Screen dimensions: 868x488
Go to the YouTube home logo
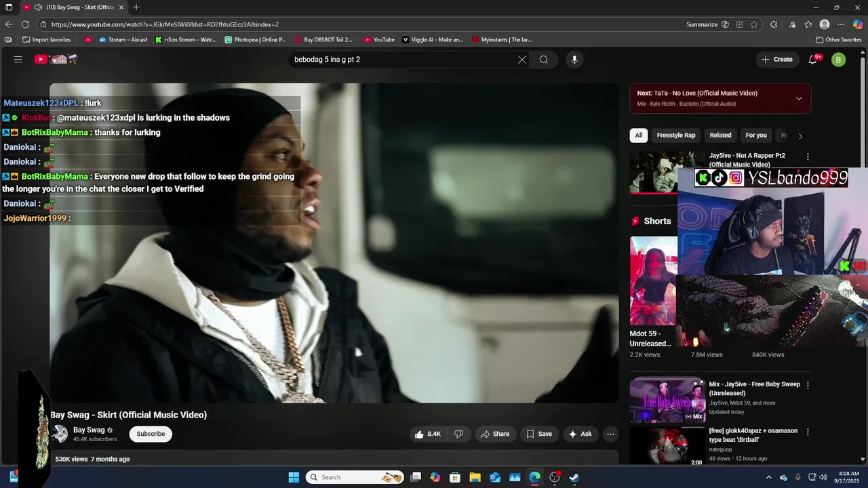point(56,60)
